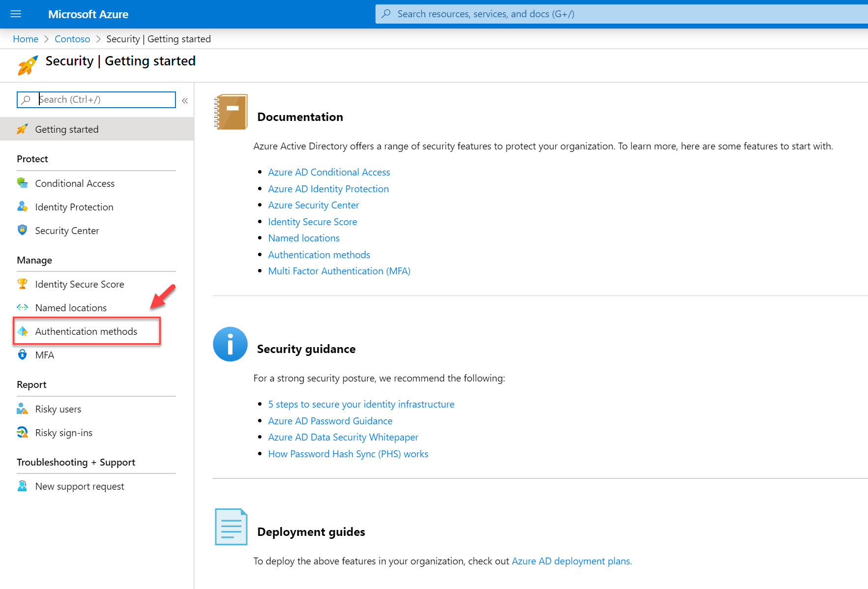Open the Azure AD Conditional Access documentation
The image size is (868, 589).
coord(329,172)
